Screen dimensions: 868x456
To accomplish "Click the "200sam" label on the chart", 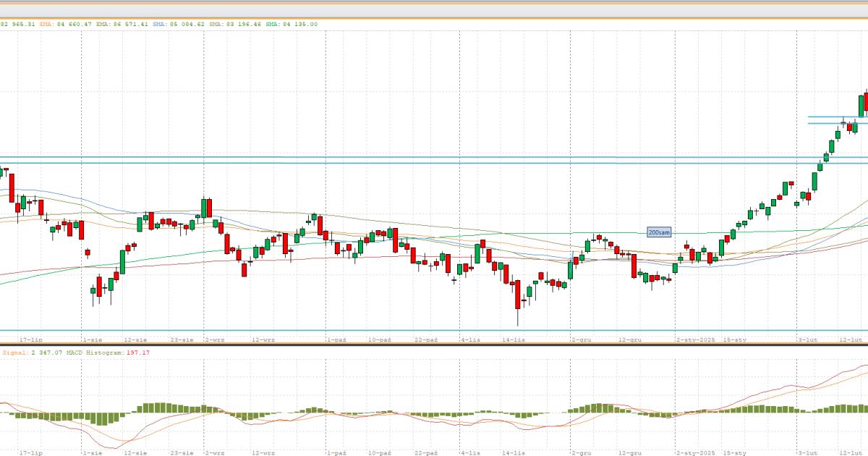I will (658, 232).
